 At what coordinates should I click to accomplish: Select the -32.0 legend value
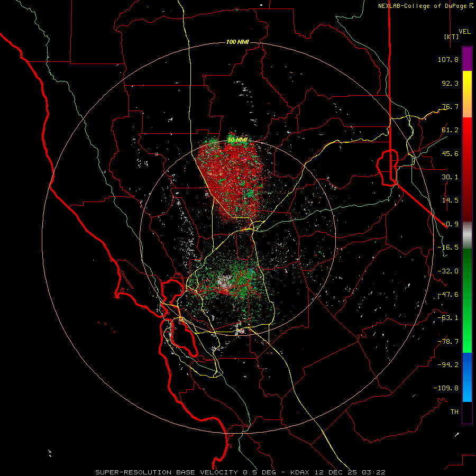tap(448, 271)
